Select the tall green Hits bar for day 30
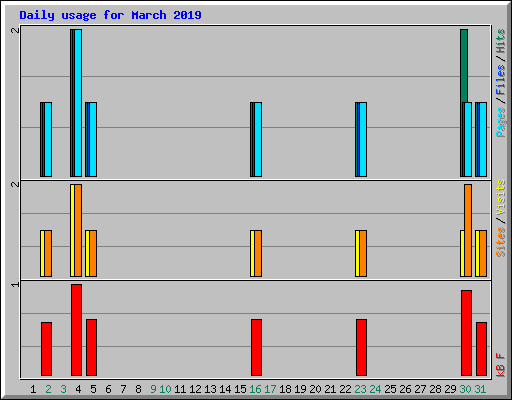Viewport: 512px width, 400px height. pos(464,66)
